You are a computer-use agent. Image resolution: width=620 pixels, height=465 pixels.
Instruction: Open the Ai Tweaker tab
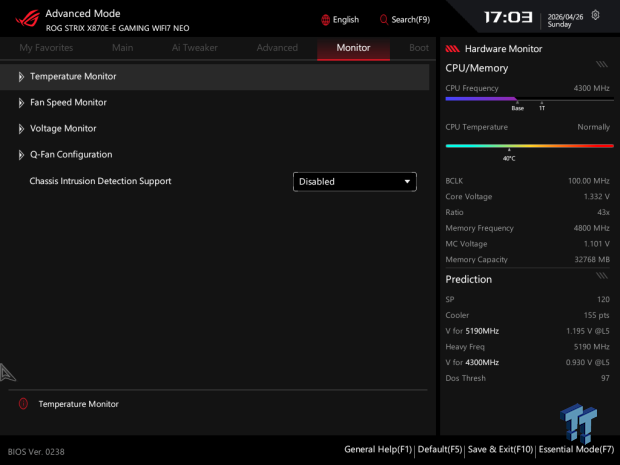click(195, 48)
